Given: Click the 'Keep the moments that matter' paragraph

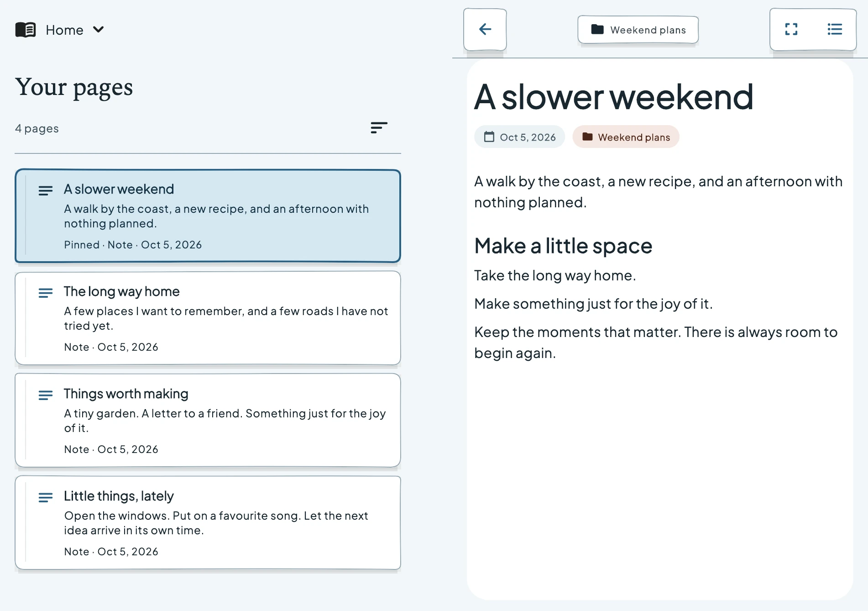Looking at the screenshot, I should coord(656,342).
